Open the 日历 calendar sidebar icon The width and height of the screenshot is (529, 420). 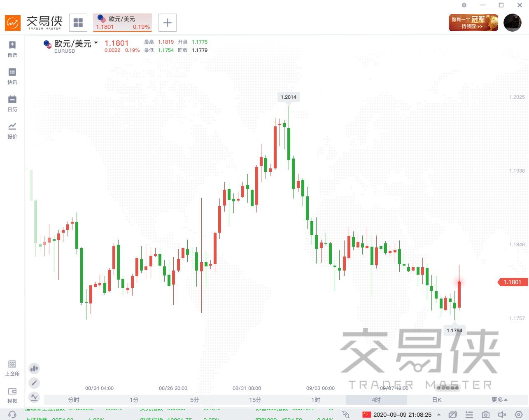point(12,103)
